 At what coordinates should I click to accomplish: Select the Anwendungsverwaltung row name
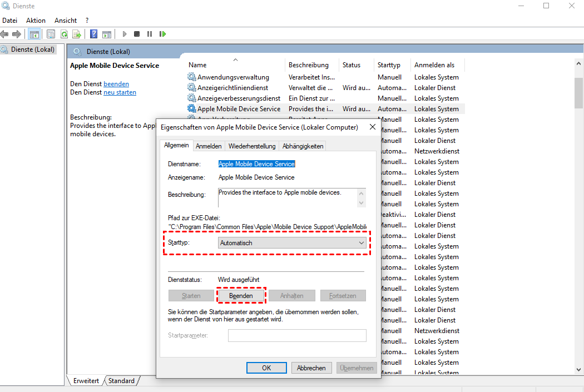tap(233, 77)
